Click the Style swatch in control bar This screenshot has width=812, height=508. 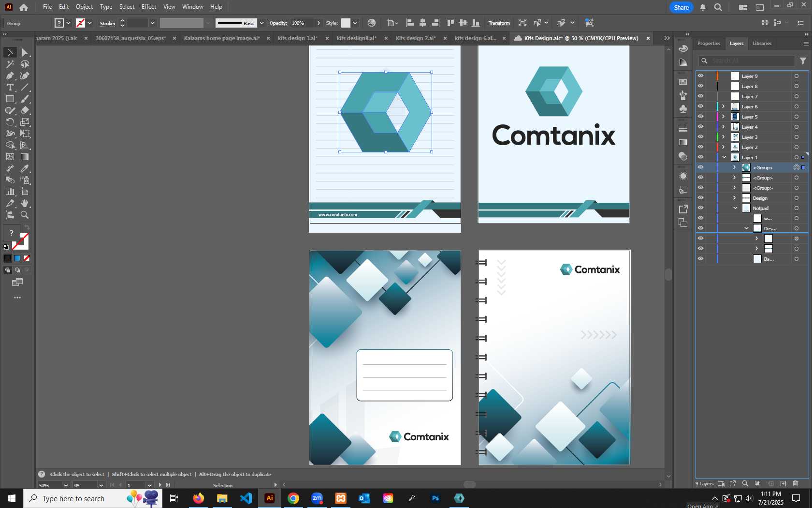(346, 23)
